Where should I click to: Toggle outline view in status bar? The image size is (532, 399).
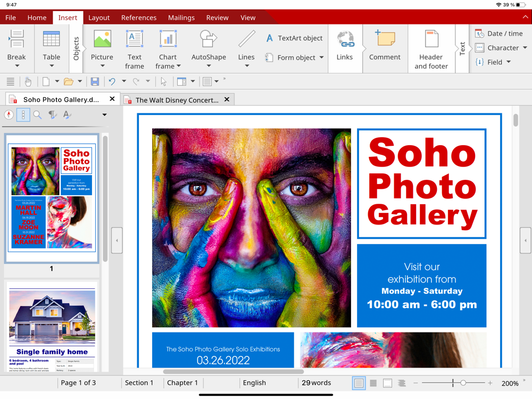[402, 383]
